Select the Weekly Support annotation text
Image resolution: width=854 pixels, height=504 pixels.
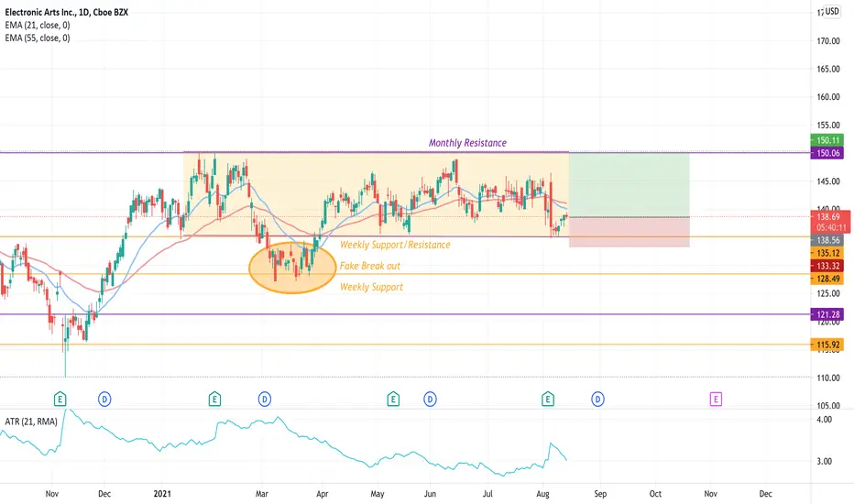371,287
